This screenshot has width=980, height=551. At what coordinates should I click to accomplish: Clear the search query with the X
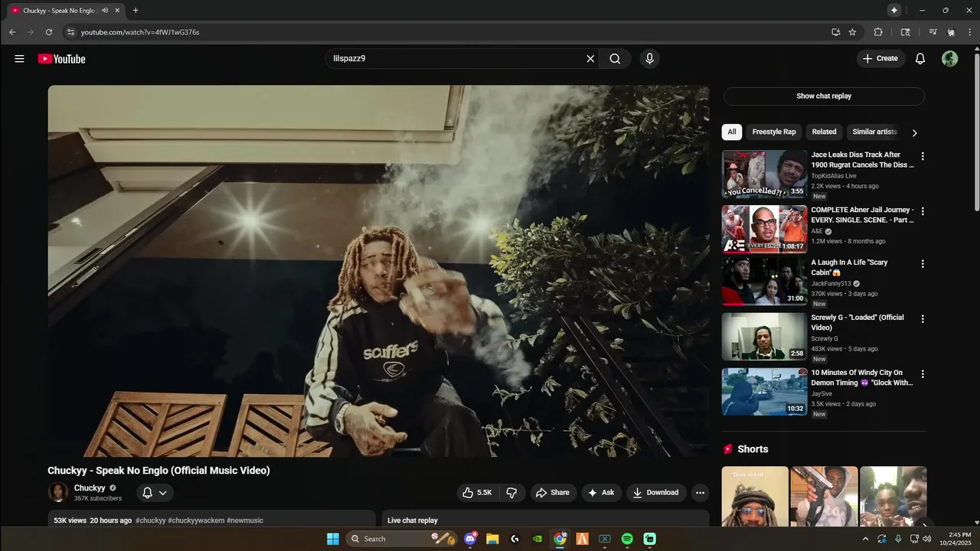[590, 59]
